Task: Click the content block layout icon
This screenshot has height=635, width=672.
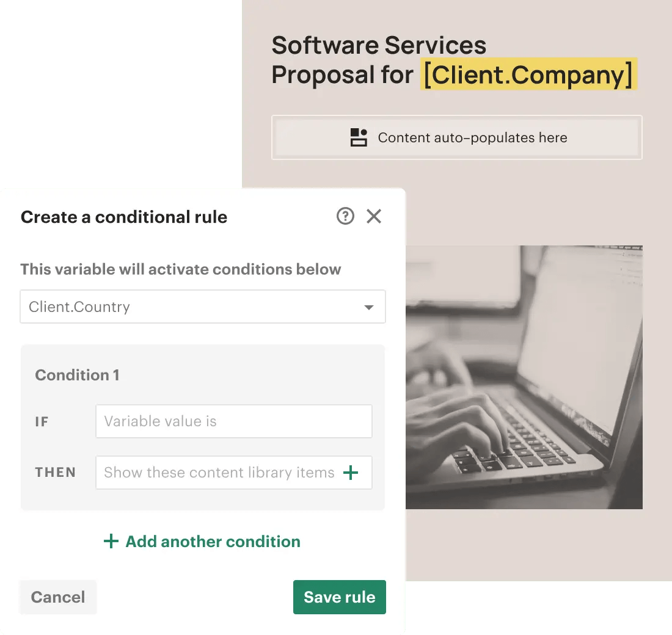Action: [x=359, y=137]
